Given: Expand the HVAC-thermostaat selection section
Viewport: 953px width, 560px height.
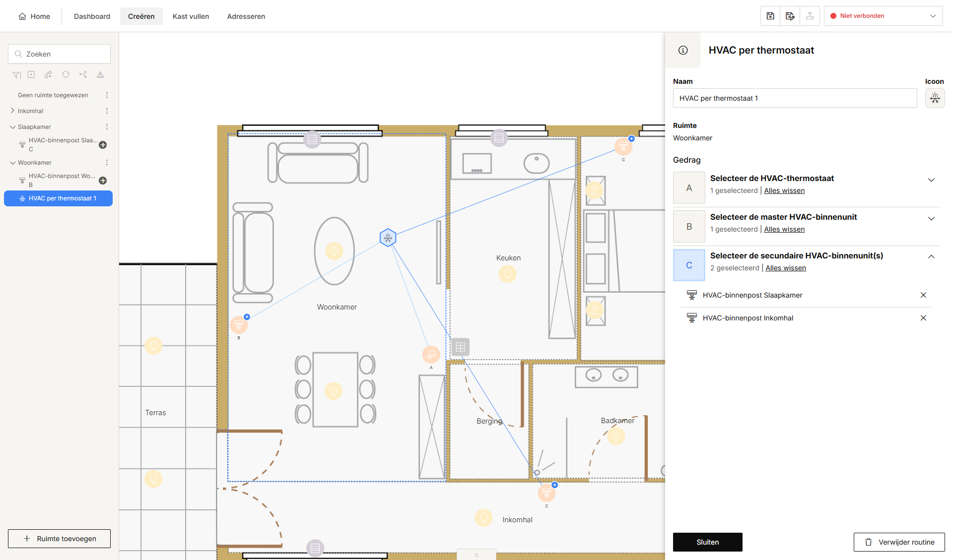Looking at the screenshot, I should pyautogui.click(x=931, y=180).
